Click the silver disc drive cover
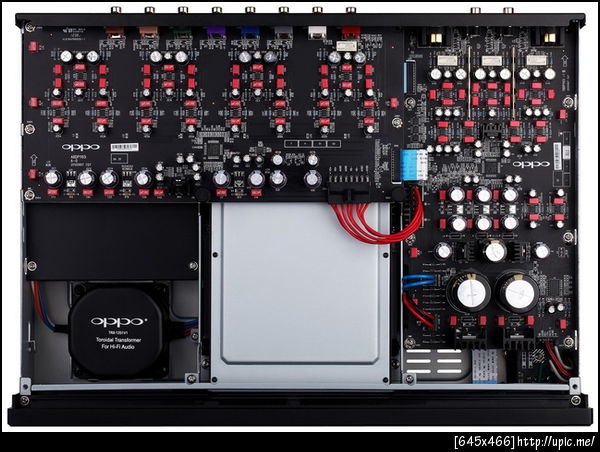This screenshot has width=600, height=452. click(300, 292)
